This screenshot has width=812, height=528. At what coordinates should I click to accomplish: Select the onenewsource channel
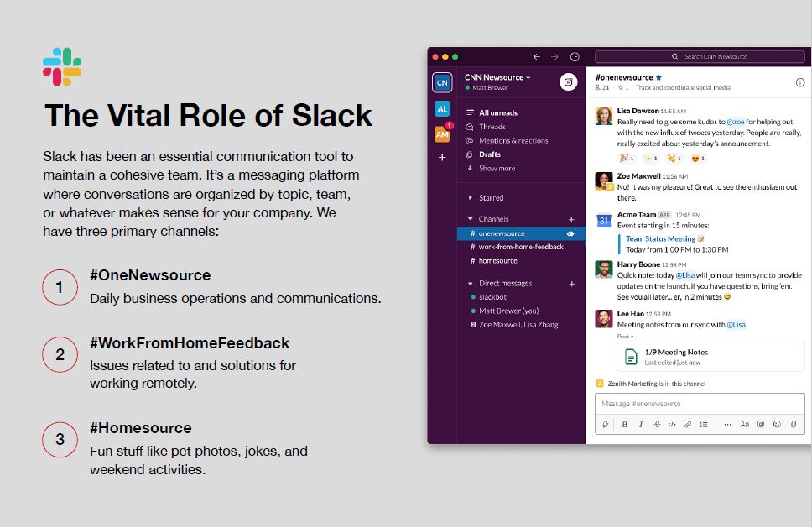(521, 233)
